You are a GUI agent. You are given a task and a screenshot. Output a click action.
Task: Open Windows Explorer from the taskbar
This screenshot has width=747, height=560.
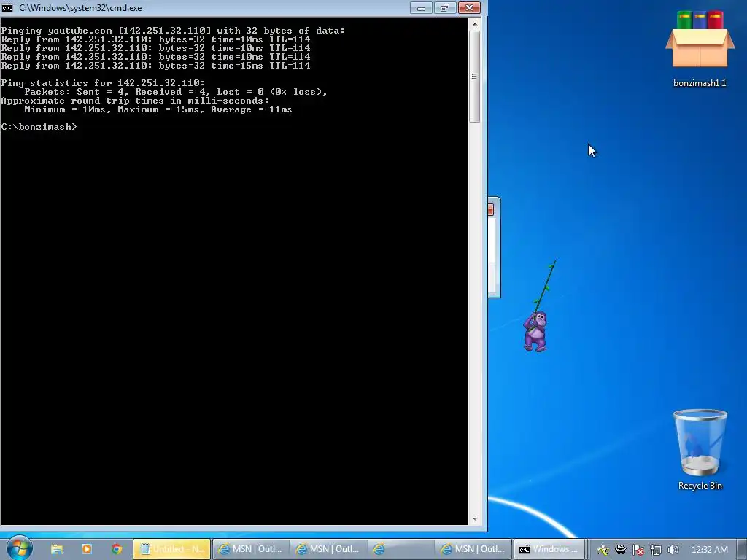57,549
